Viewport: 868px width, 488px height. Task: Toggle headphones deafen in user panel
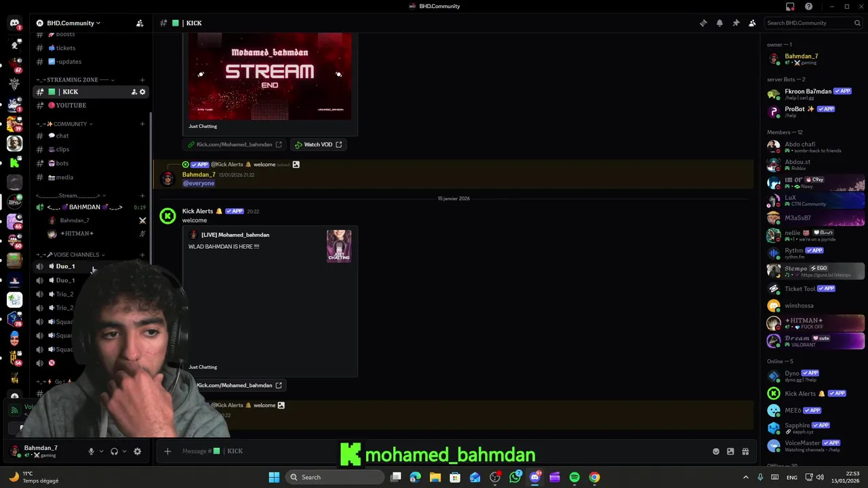point(114,451)
